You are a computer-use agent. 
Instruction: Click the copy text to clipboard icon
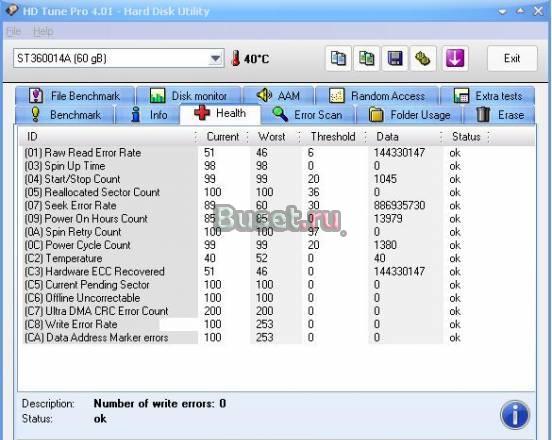tap(338, 58)
